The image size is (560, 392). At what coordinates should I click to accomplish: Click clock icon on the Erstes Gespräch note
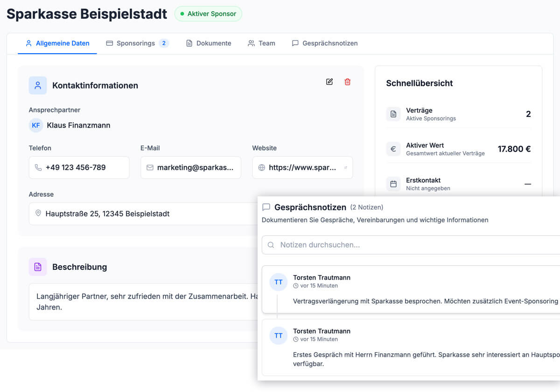pos(296,339)
